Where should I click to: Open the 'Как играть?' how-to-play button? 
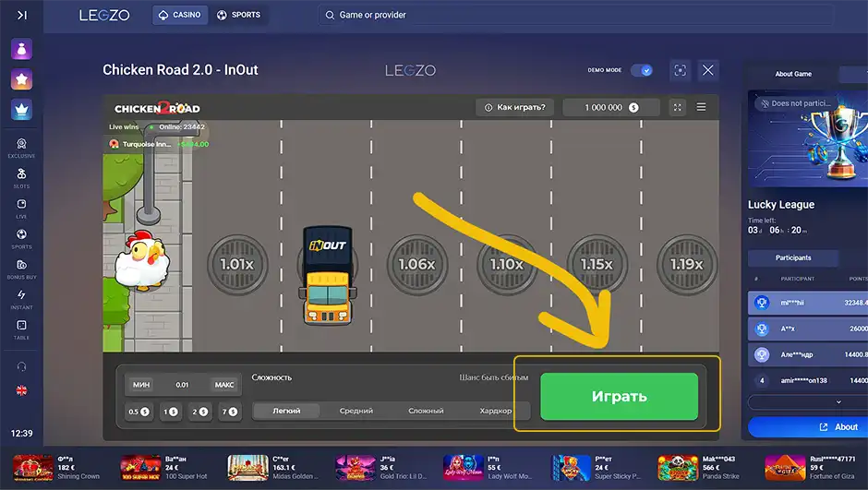coord(515,107)
